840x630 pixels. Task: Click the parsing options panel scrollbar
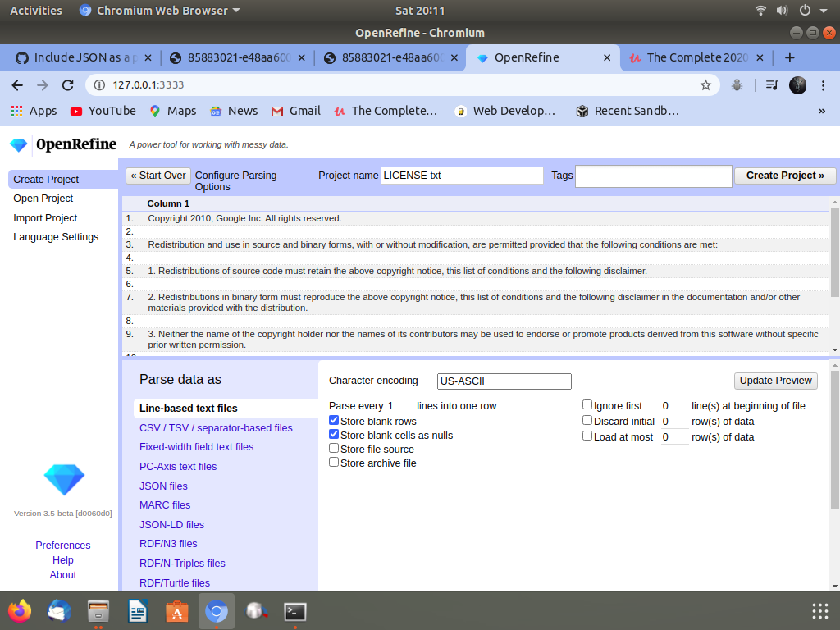coord(834,440)
